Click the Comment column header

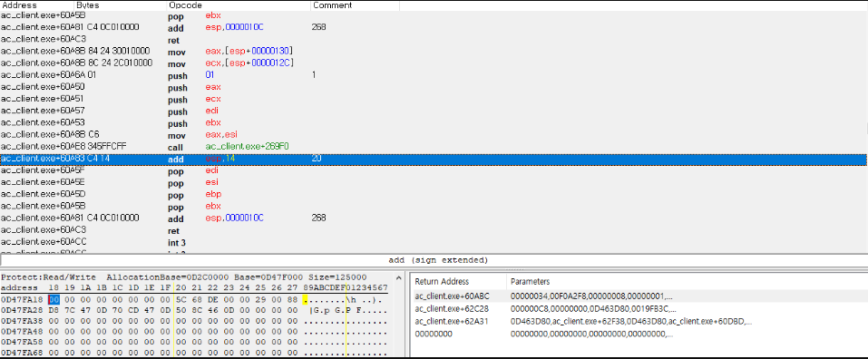(355, 5)
